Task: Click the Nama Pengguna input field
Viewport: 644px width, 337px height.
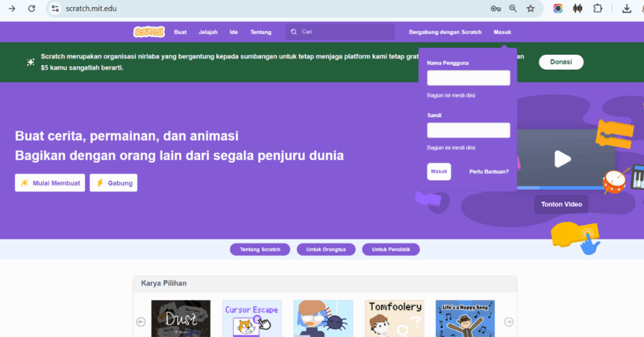Action: pos(469,77)
